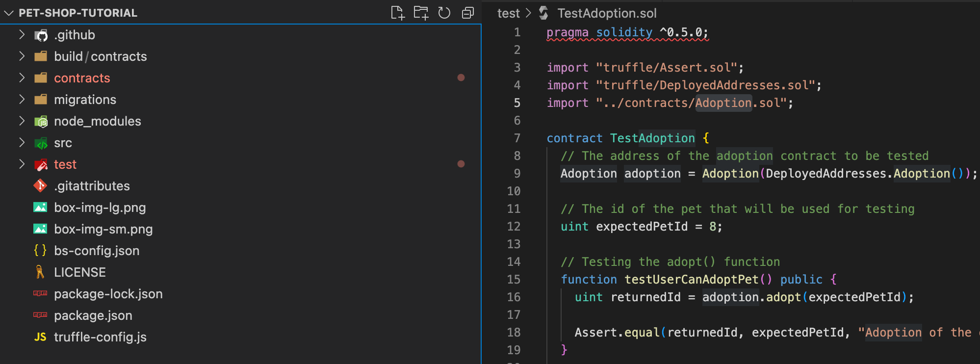Click highlighted 'Adoption' in line 5 import
The height and width of the screenshot is (364, 980).
coord(723,103)
